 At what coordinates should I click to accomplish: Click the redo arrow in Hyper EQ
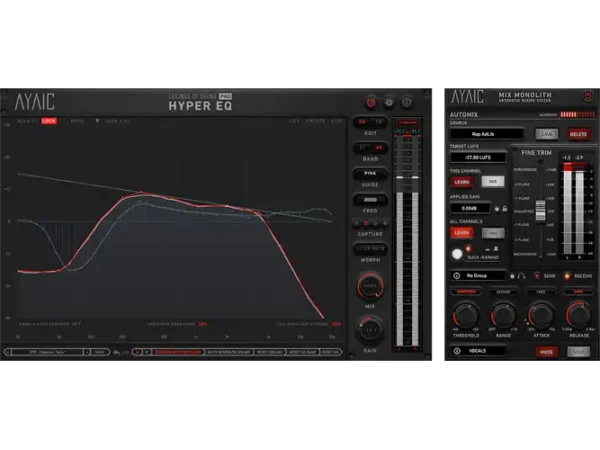click(x=125, y=352)
